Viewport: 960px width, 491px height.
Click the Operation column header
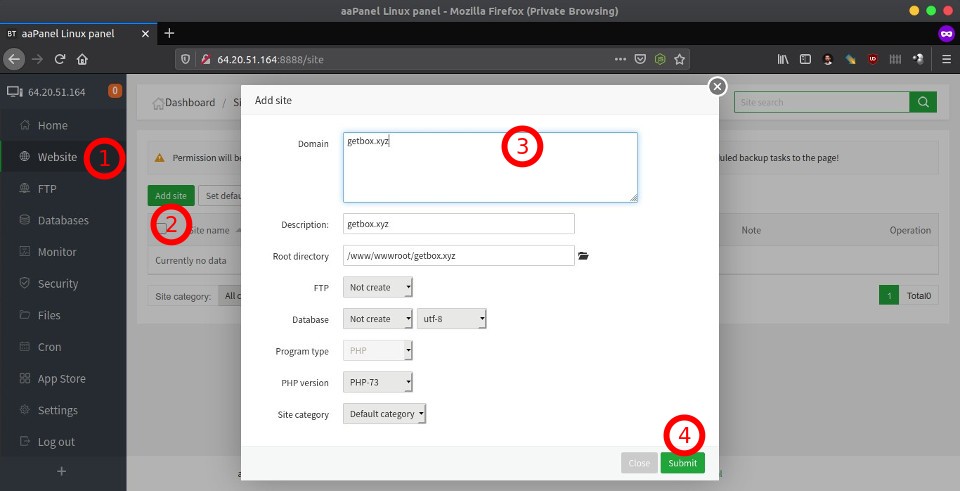pos(910,230)
